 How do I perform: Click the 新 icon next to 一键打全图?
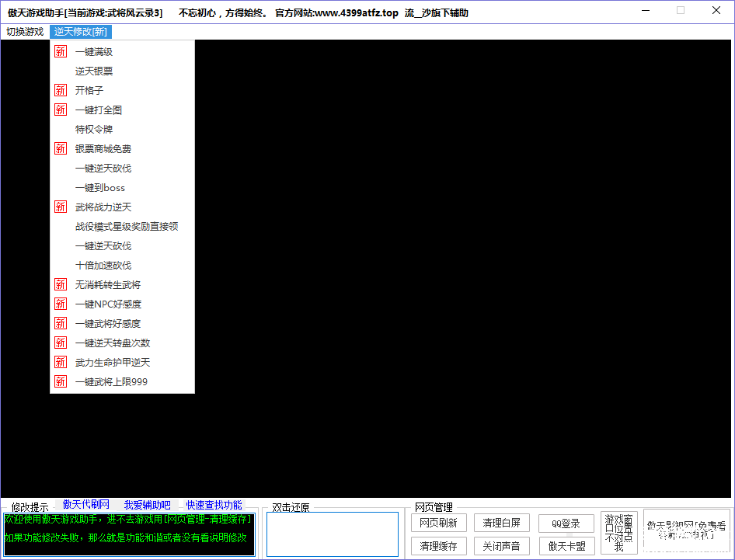[x=61, y=110]
